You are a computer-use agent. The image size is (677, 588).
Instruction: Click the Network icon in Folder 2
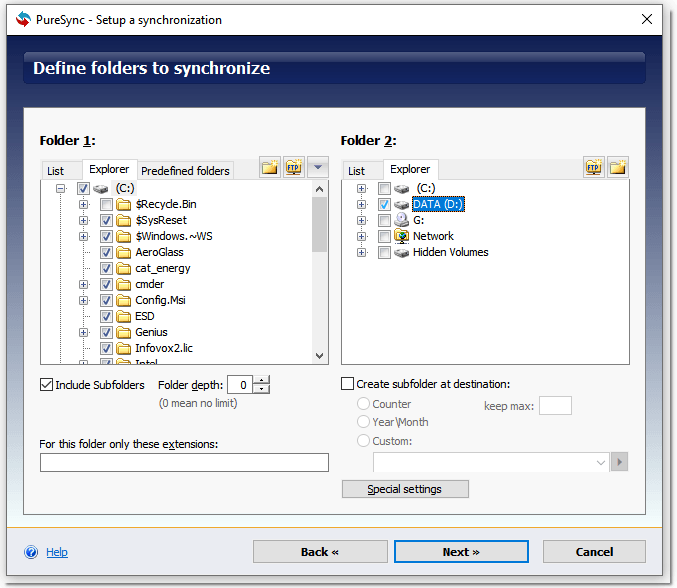pos(402,236)
